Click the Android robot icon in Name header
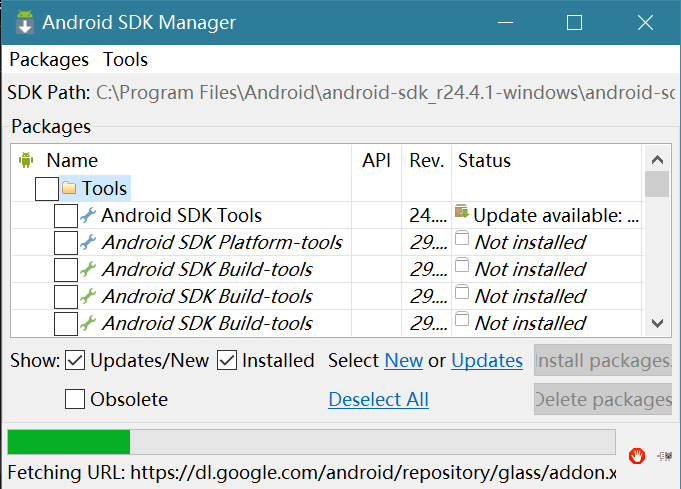681x489 pixels. 26,160
